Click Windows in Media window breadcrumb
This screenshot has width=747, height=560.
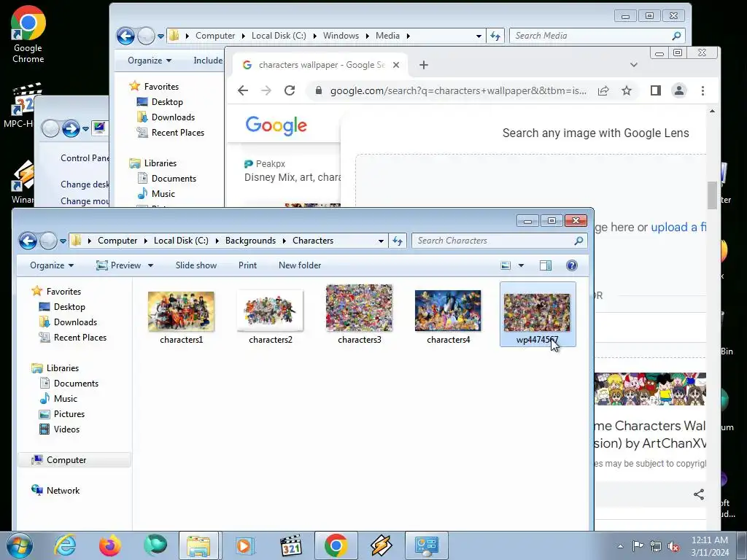click(341, 36)
